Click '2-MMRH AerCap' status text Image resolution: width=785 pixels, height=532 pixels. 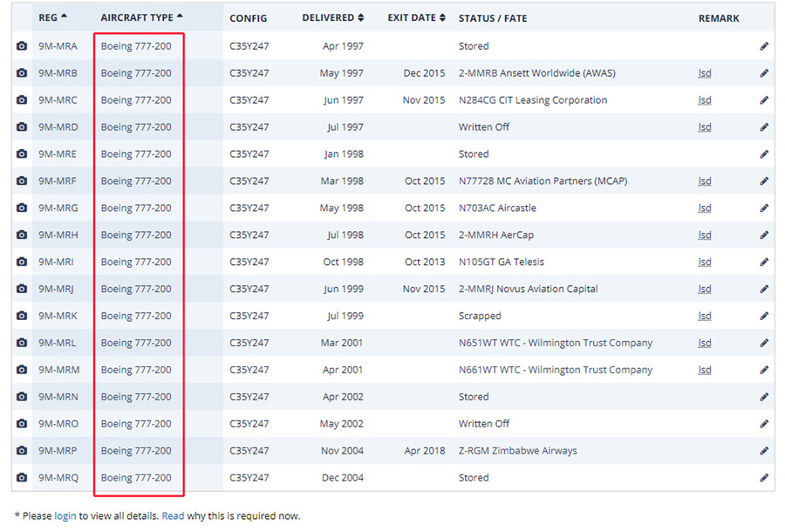coord(496,235)
